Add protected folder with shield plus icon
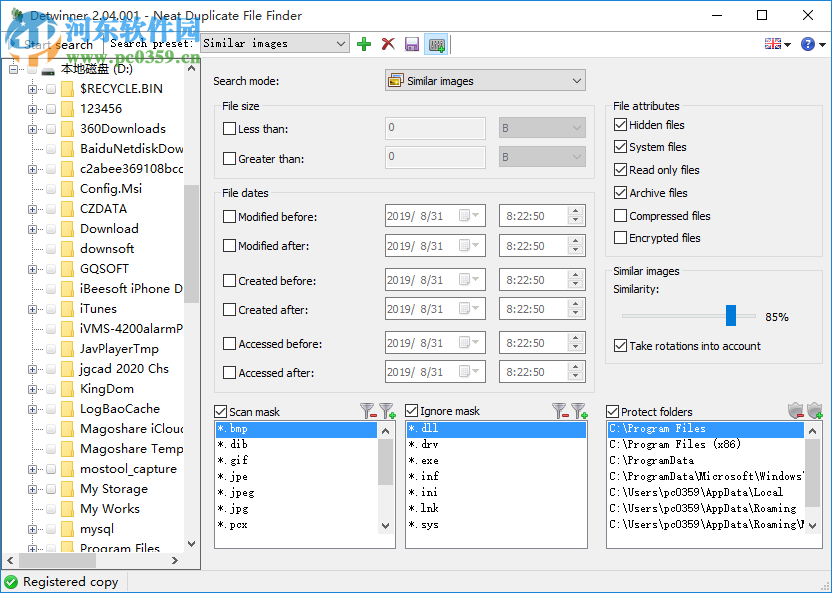The height and width of the screenshot is (593, 832). click(815, 411)
